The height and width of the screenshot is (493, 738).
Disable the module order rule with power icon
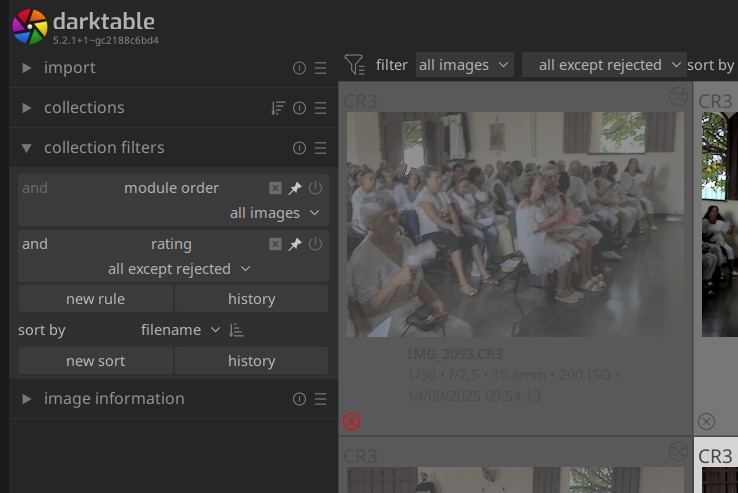click(315, 188)
